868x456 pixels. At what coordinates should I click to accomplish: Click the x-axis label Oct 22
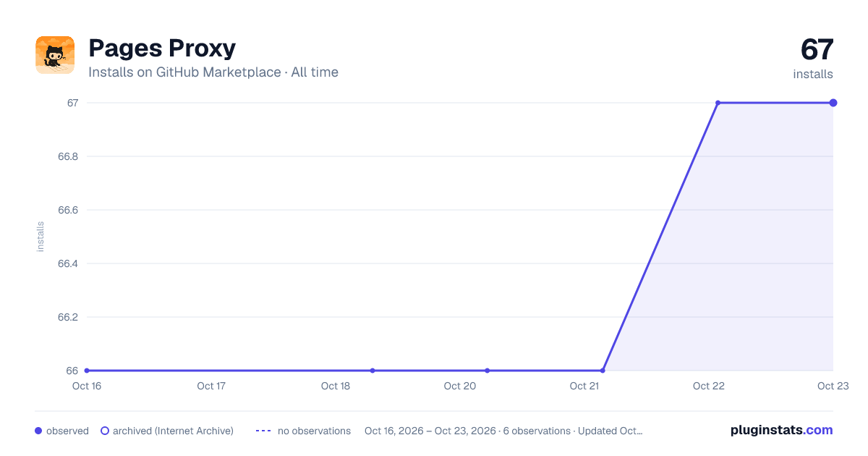pyautogui.click(x=709, y=386)
